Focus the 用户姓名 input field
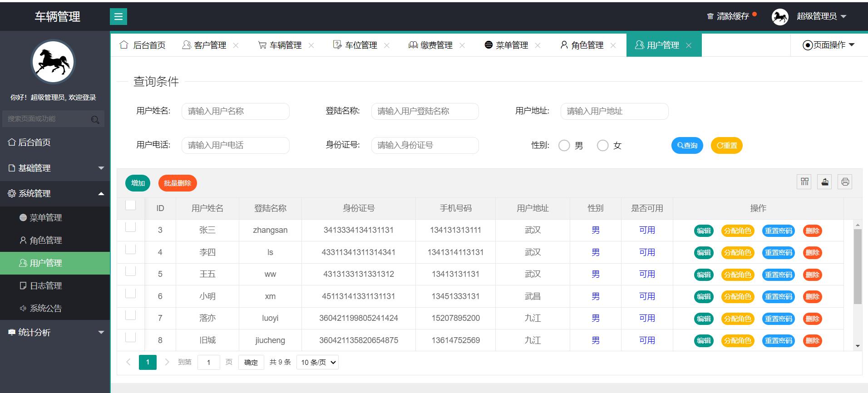The image size is (868, 393). pos(235,111)
